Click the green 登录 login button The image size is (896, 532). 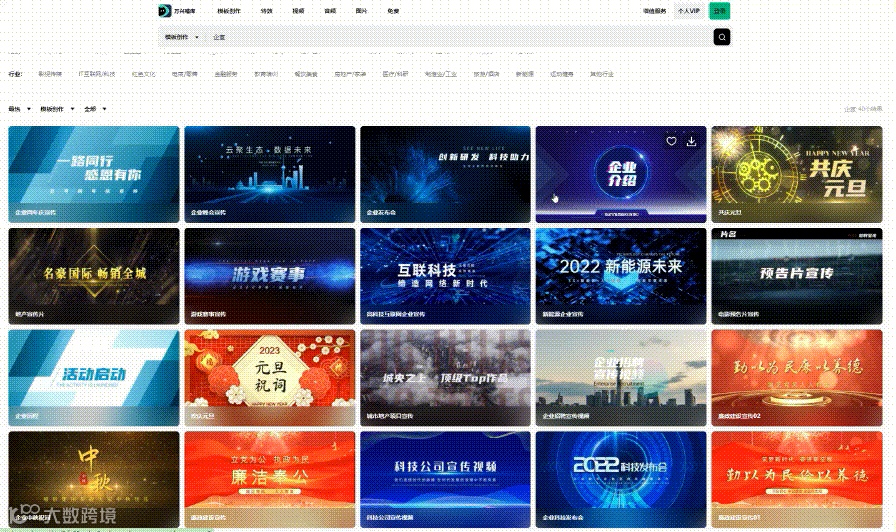click(x=719, y=11)
